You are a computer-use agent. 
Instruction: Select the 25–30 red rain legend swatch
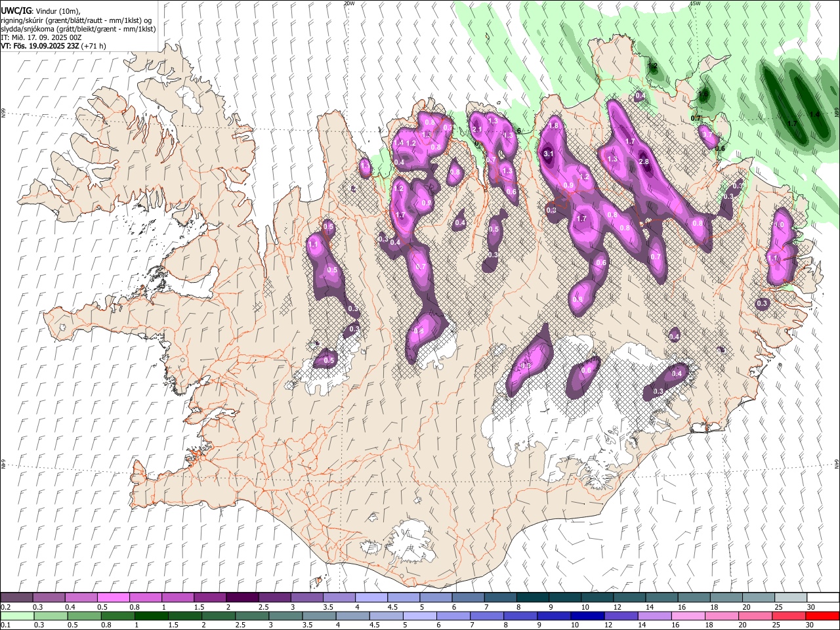click(x=789, y=616)
